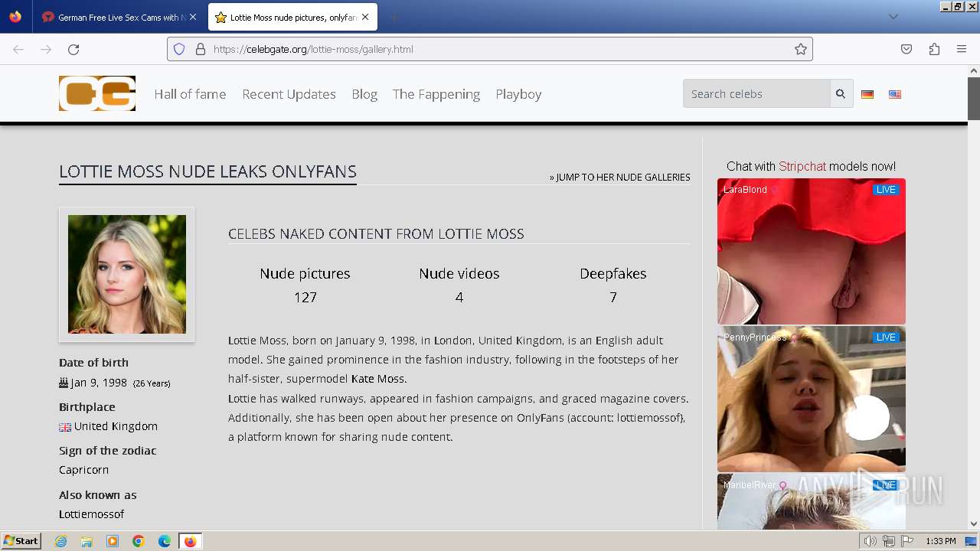Follow the Jump to galleries link
This screenshot has height=551, width=980.
(620, 177)
